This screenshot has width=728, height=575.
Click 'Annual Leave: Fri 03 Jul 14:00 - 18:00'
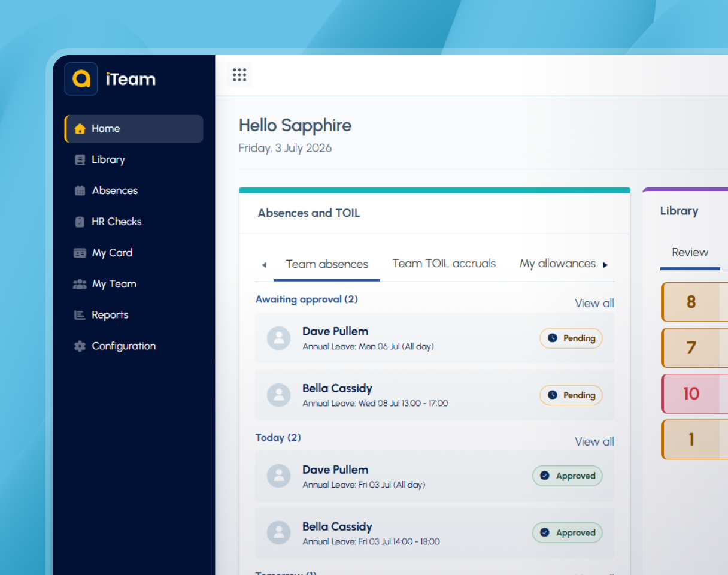pyautogui.click(x=371, y=542)
